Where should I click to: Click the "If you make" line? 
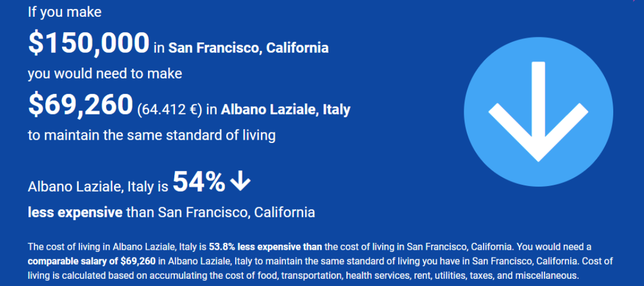65,12
